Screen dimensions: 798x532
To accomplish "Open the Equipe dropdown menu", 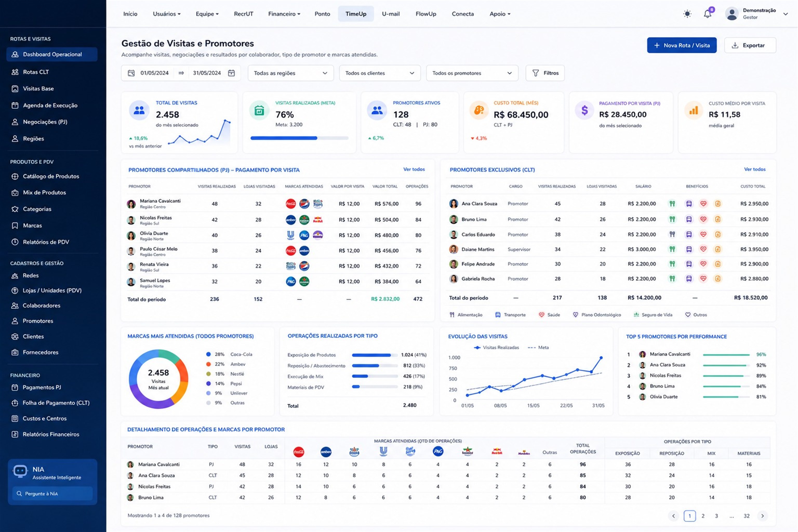I will pyautogui.click(x=207, y=14).
